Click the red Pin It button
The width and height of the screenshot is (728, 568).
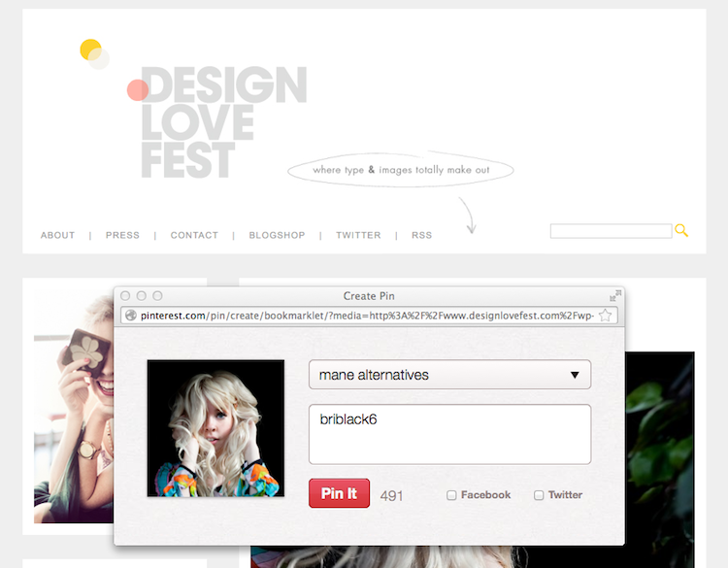340,493
